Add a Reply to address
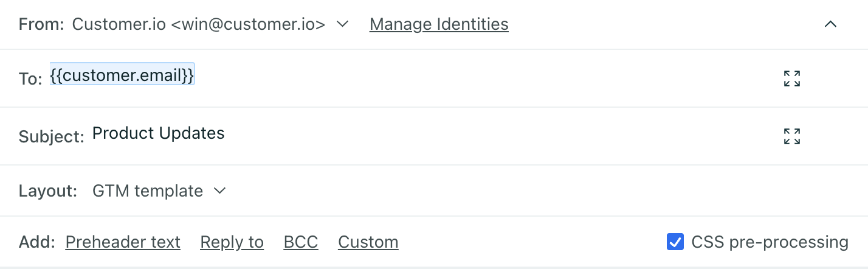The image size is (868, 269). pos(232,242)
